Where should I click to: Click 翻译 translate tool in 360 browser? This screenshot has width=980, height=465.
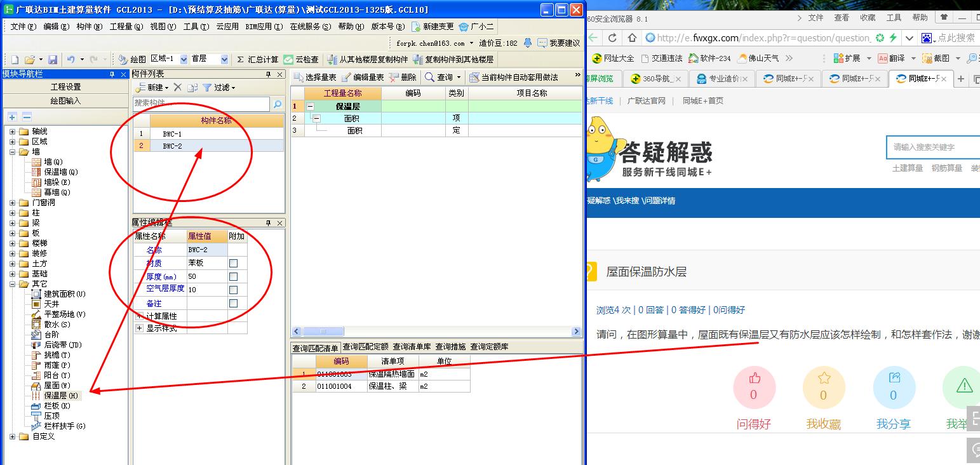pyautogui.click(x=891, y=58)
